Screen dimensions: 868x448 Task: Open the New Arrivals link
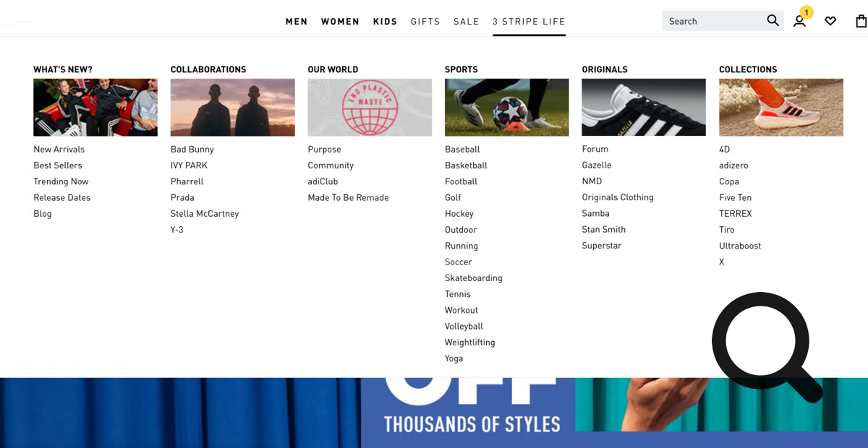(59, 149)
